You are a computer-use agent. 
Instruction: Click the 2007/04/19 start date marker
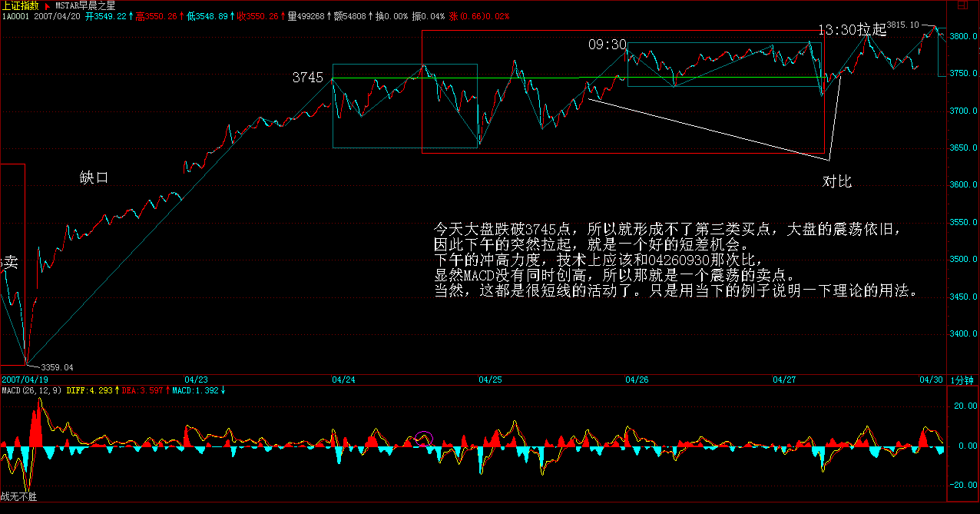pos(20,380)
